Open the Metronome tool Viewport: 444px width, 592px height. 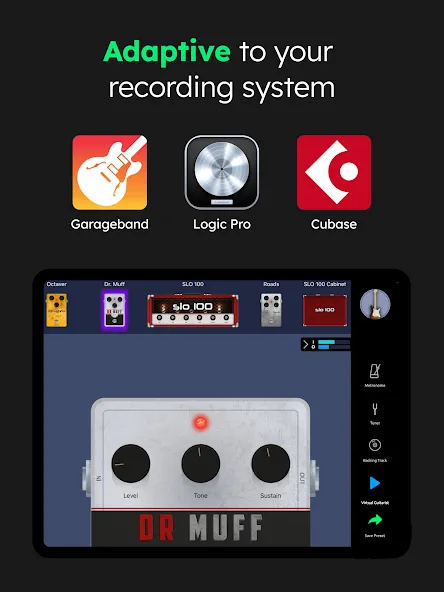click(375, 371)
